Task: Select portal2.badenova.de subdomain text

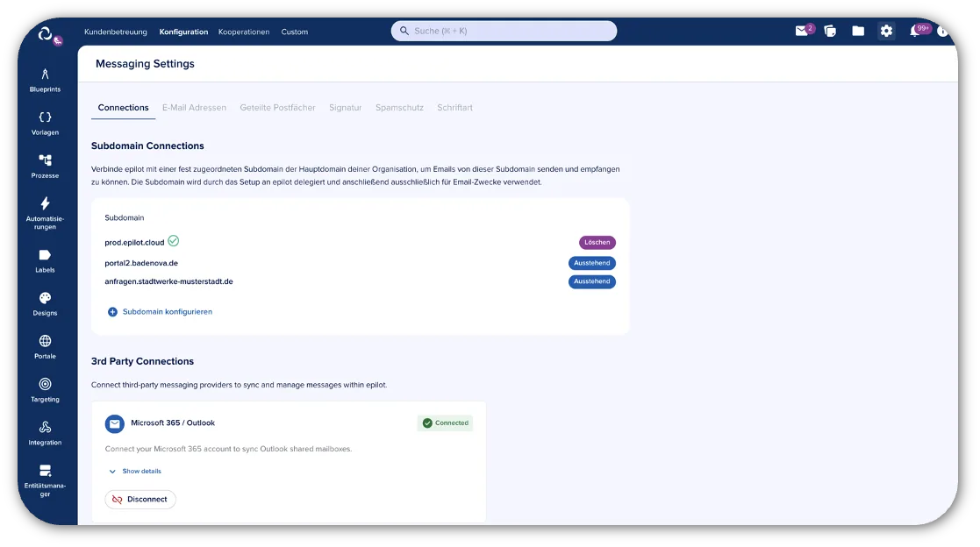Action: 141,263
